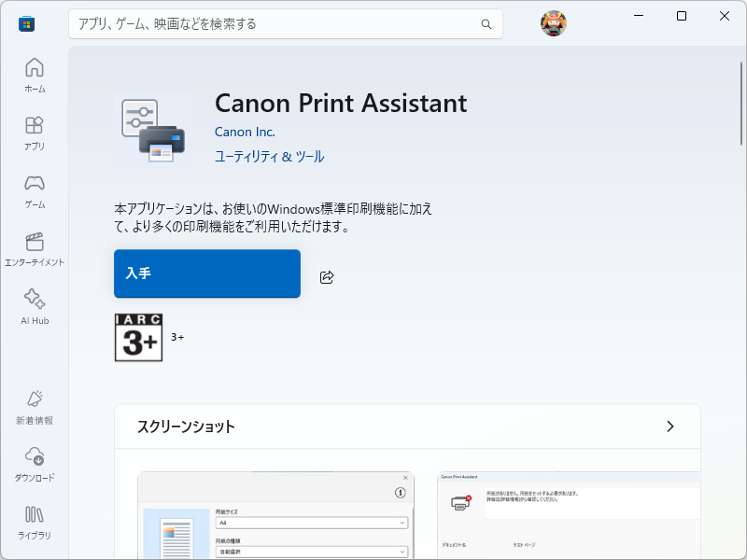Viewport: 747px width, 560px height.
Task: Open the Canon Inc. publisher page
Action: click(x=245, y=132)
